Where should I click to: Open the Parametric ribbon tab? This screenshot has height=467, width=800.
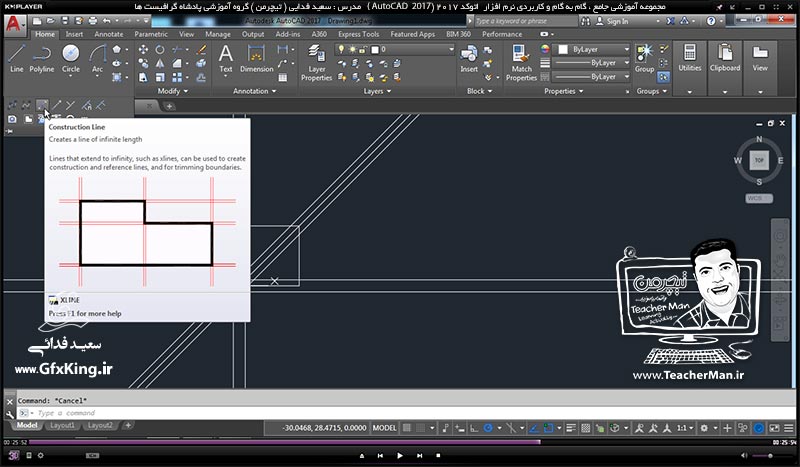(x=151, y=34)
